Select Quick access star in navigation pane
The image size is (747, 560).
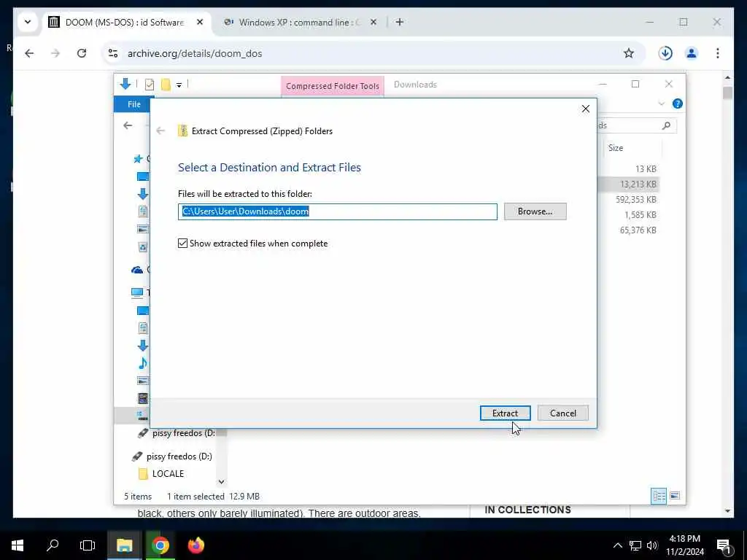(x=138, y=159)
